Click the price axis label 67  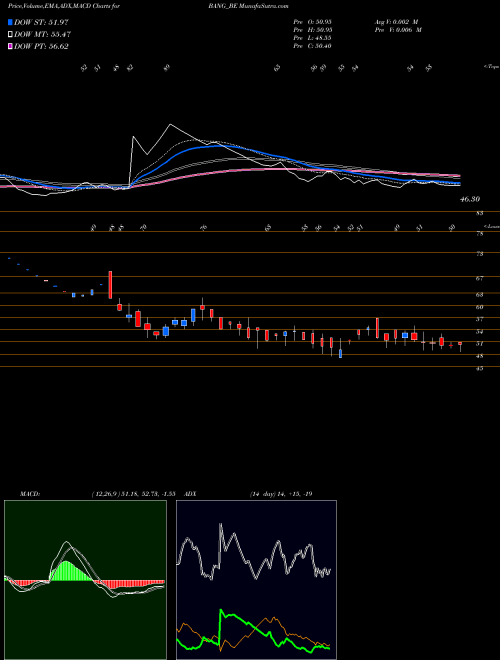(479, 278)
